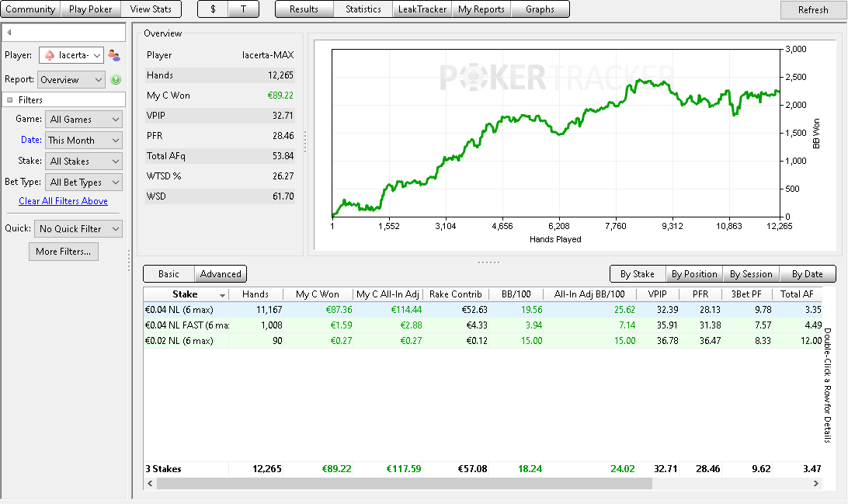Image resolution: width=848 pixels, height=504 pixels.
Task: Click the scrollbar right arrow
Action: pos(815,484)
